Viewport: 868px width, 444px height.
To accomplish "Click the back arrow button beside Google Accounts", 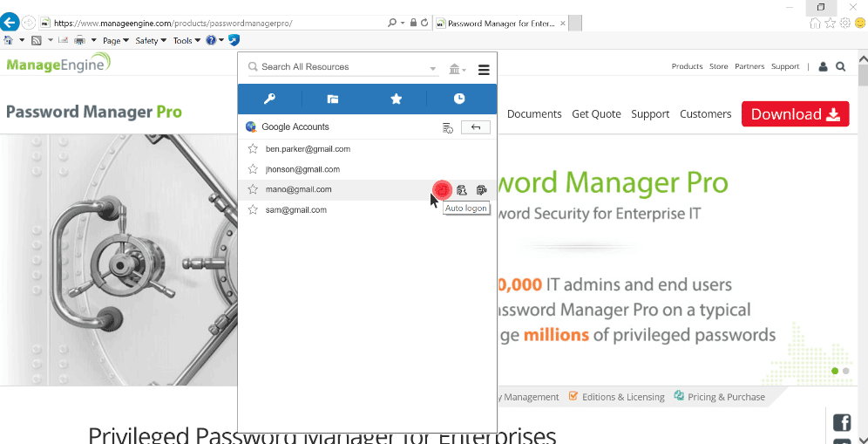I will click(x=476, y=127).
